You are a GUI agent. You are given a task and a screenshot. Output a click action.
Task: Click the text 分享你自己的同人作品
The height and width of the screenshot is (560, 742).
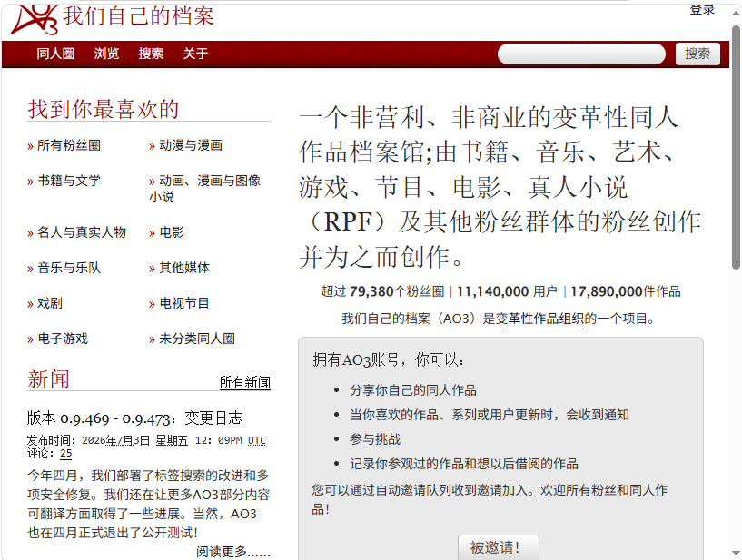[x=413, y=390]
